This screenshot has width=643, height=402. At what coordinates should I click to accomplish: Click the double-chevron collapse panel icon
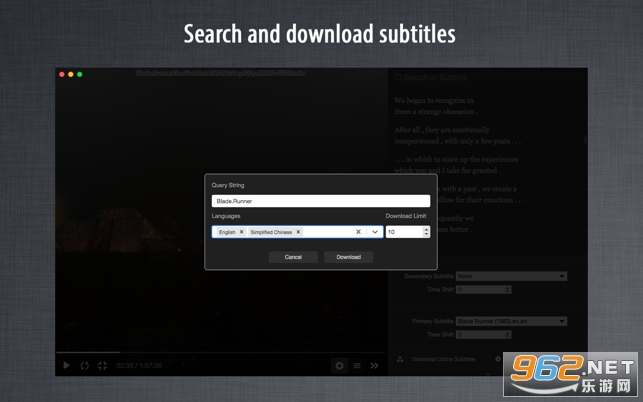(375, 366)
